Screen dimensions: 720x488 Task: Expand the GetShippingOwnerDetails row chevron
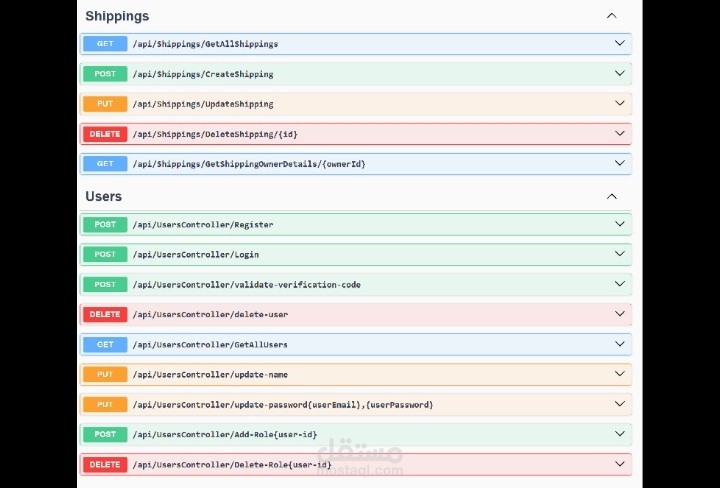pos(619,163)
